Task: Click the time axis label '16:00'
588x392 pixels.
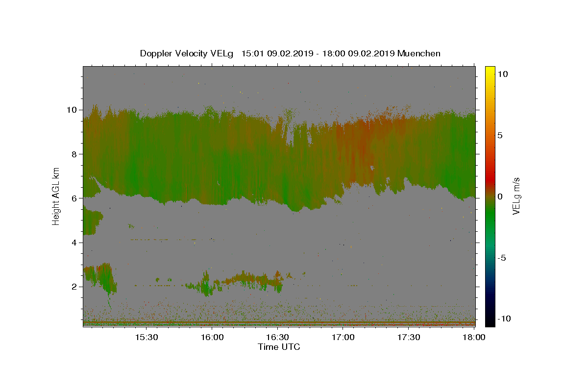Action: (x=212, y=337)
